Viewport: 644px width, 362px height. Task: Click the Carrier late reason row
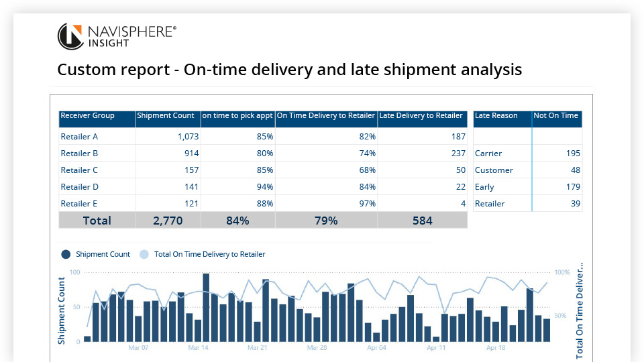488,154
